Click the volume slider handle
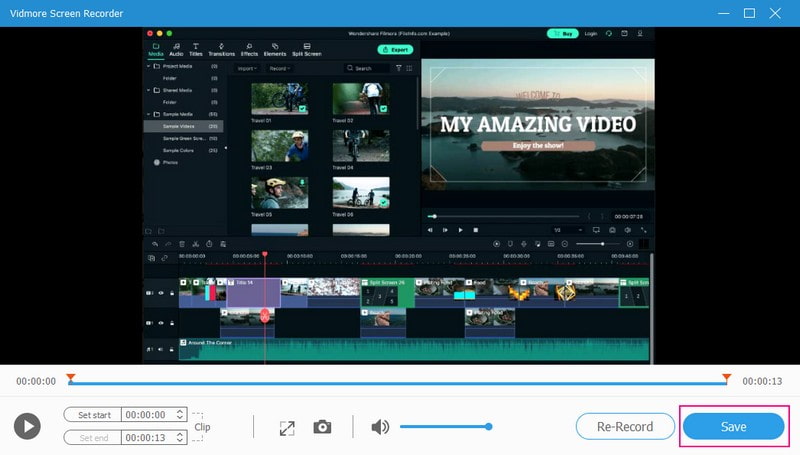 489,427
